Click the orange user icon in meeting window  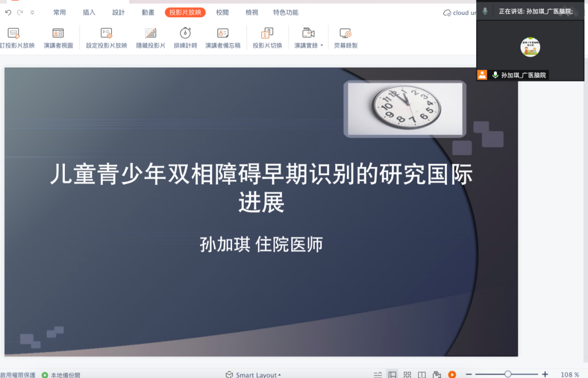[482, 75]
